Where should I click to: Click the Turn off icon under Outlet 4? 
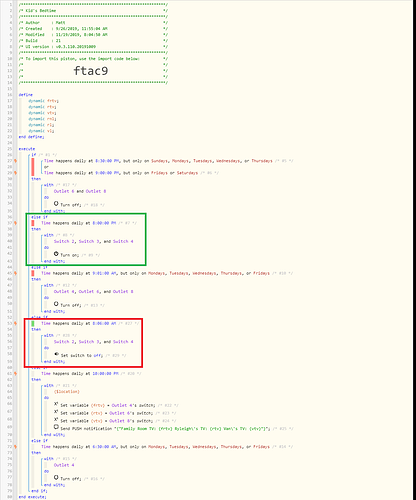coord(56,477)
